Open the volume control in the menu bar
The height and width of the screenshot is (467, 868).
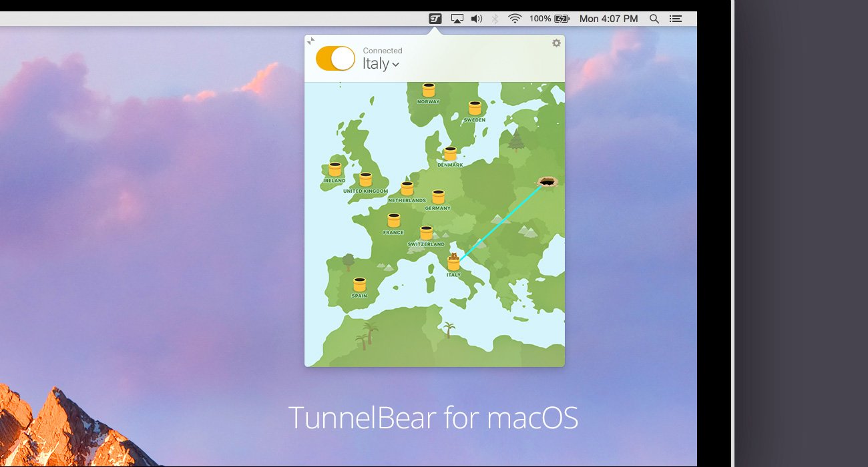point(476,19)
